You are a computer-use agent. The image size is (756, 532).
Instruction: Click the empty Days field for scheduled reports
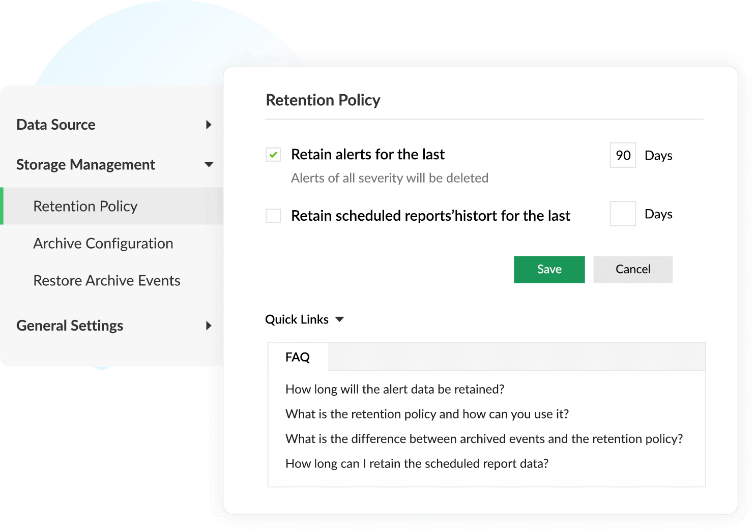(x=622, y=214)
